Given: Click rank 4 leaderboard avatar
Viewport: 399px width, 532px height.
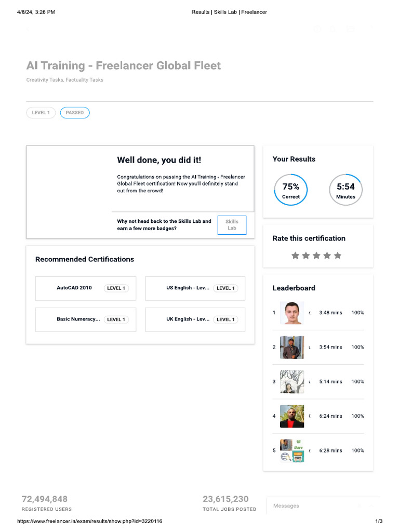Looking at the screenshot, I should 291,416.
